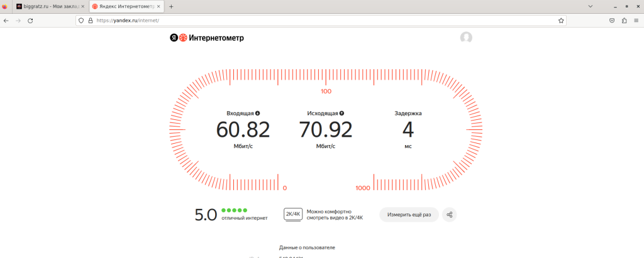Open a new tab with plus button

(171, 6)
